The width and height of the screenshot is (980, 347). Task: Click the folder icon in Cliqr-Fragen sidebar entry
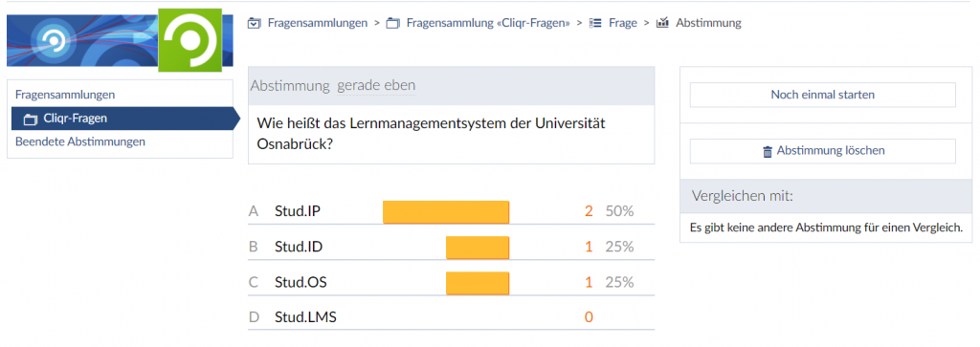coord(31,119)
